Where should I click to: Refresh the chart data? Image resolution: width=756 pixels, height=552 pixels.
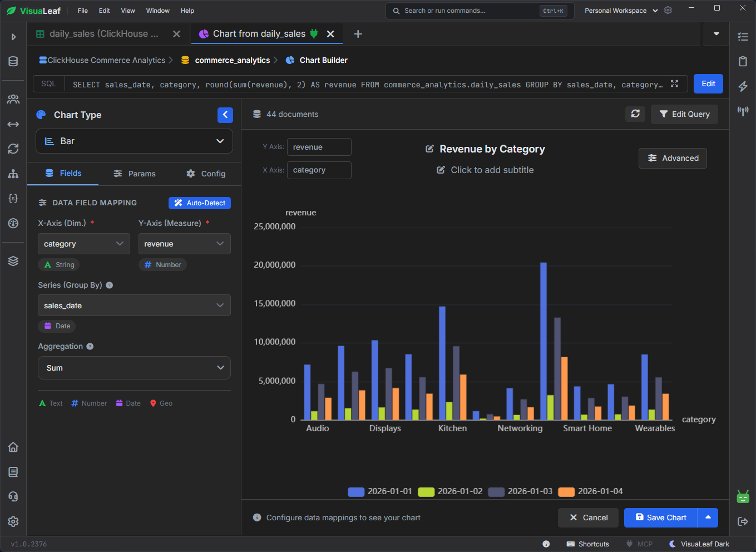click(635, 114)
